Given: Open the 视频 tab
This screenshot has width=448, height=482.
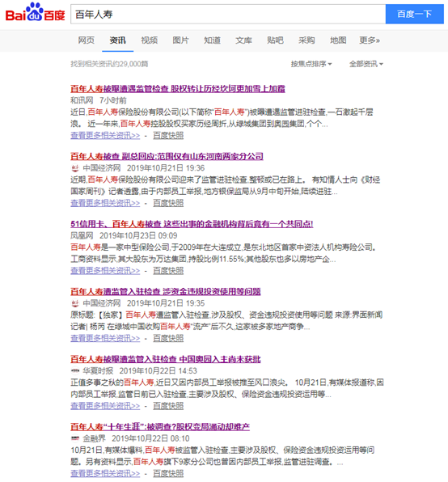Looking at the screenshot, I should click(x=150, y=40).
